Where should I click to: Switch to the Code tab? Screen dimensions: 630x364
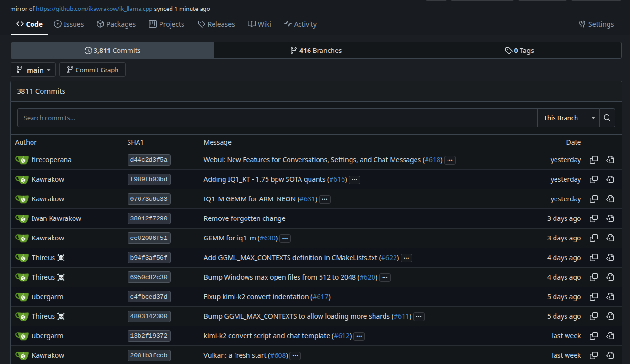pyautogui.click(x=29, y=24)
